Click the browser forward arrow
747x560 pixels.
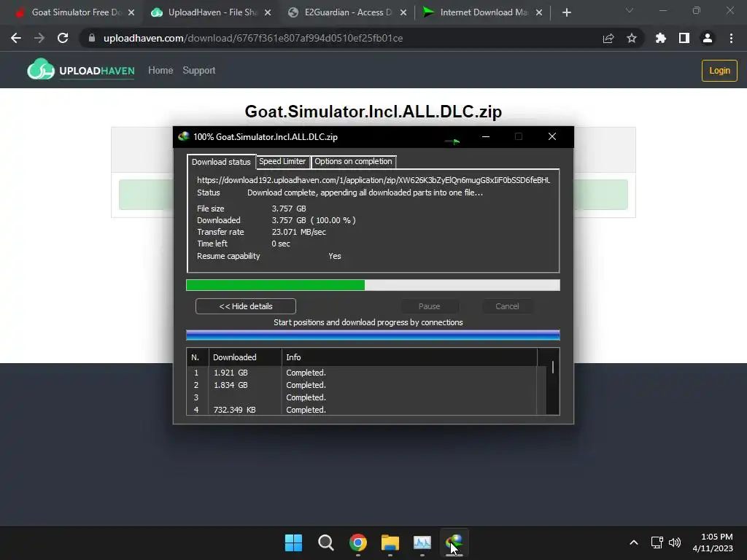[39, 38]
